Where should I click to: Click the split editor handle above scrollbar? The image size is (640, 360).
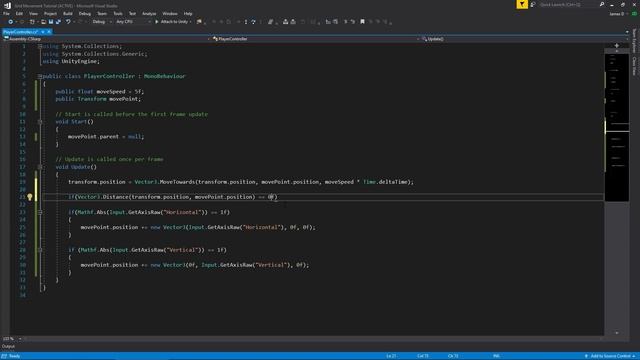click(616, 45)
